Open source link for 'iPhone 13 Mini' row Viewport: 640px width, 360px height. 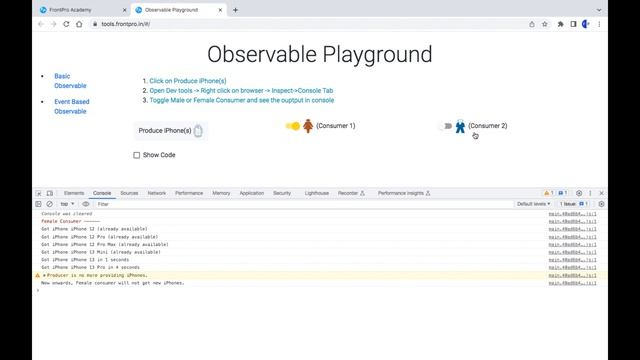572,252
